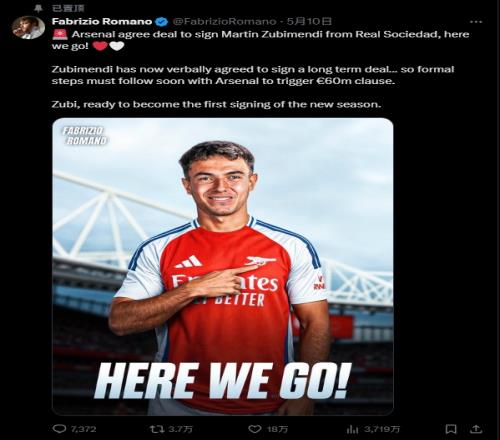Open the Fabrizio Romano display name link

coord(102,22)
